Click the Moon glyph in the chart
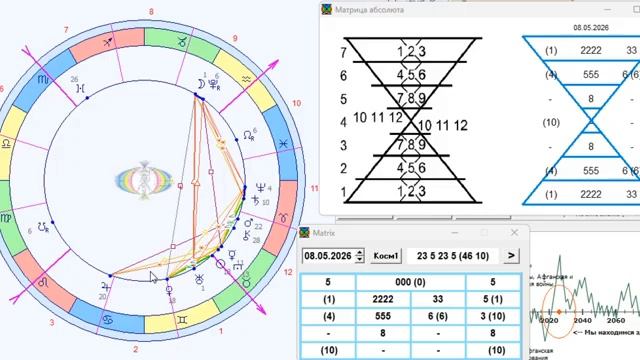The width and height of the screenshot is (640, 360). pos(201,84)
